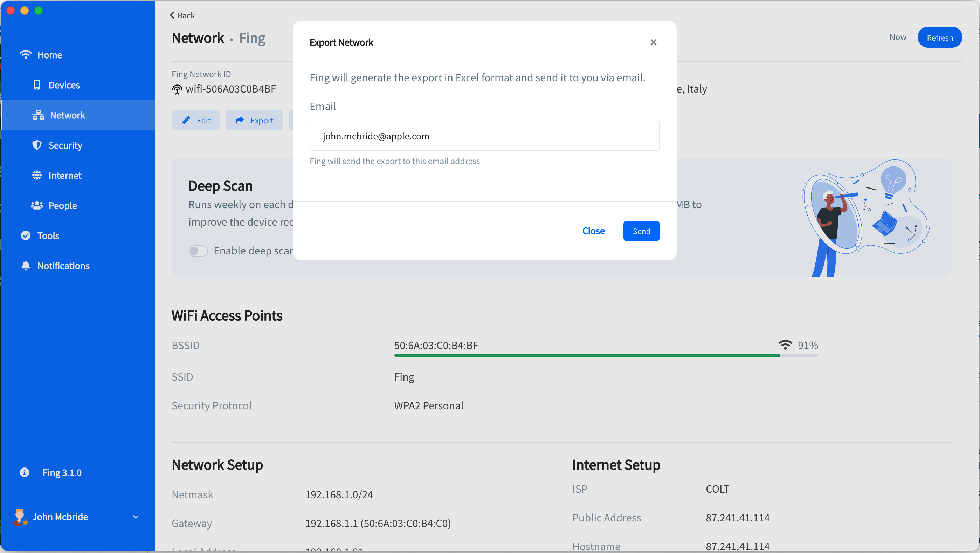Click the Security shield icon
The image size is (980, 553).
click(x=36, y=145)
